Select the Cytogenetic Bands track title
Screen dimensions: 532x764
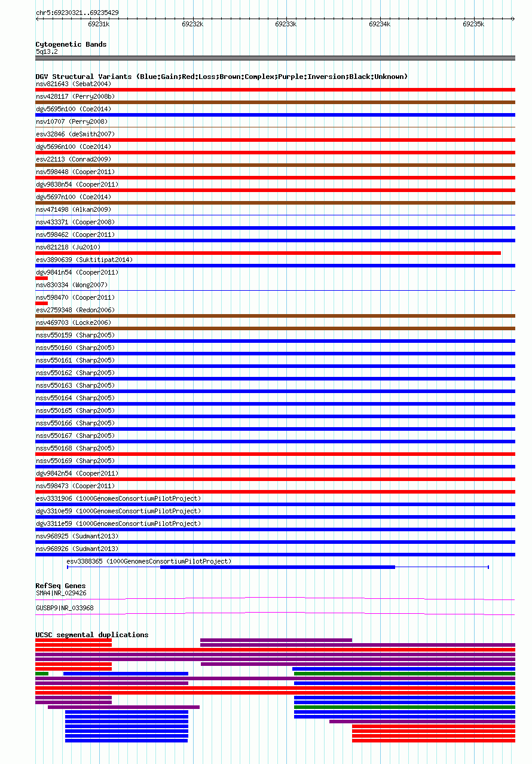click(71, 44)
